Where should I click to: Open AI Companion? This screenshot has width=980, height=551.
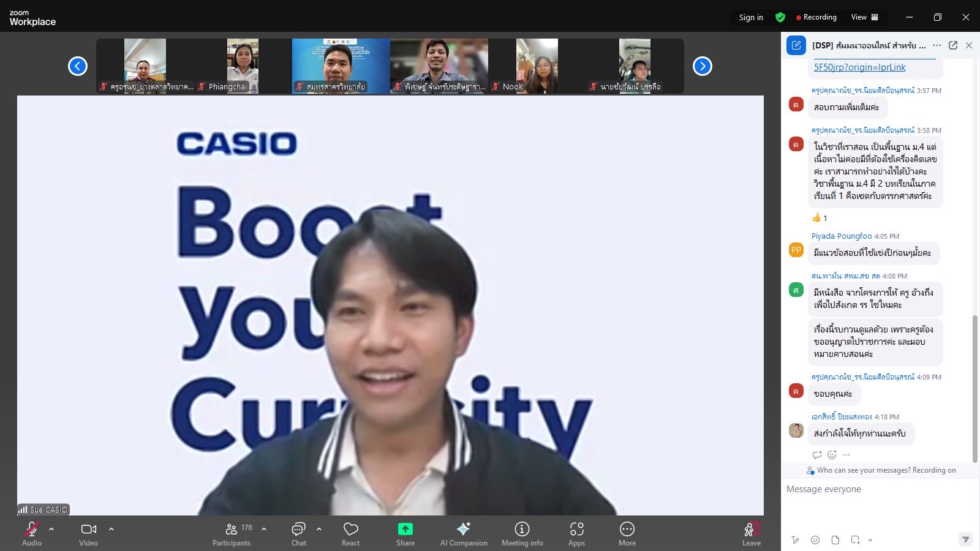(464, 533)
